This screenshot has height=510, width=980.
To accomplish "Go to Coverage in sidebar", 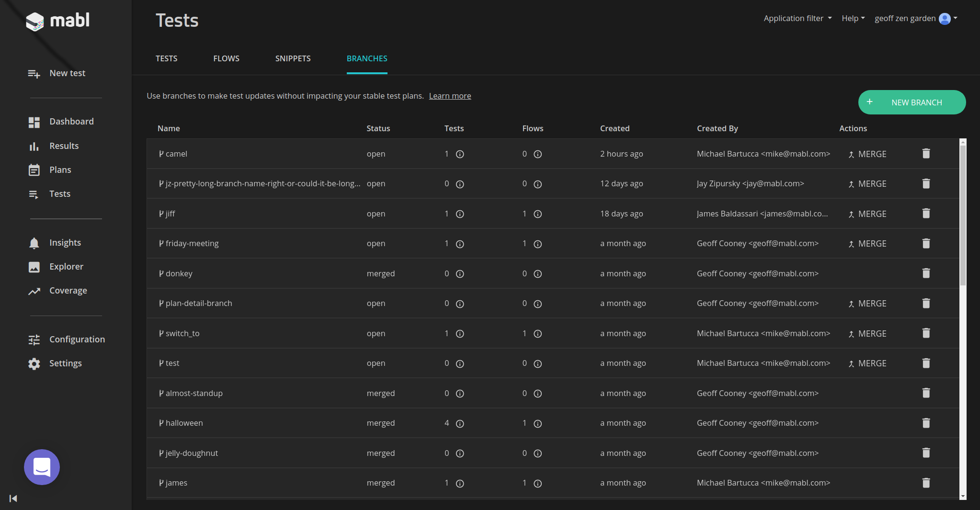I will 68,291.
